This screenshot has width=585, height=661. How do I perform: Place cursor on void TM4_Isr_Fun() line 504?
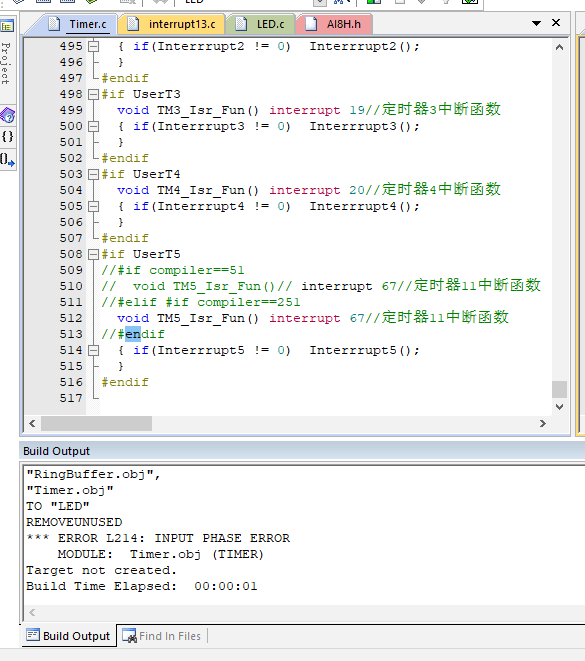point(309,190)
